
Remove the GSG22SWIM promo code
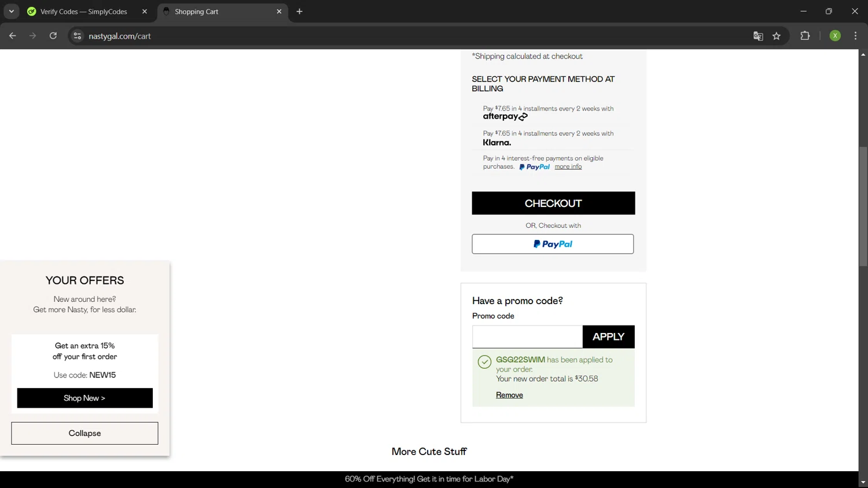point(509,395)
